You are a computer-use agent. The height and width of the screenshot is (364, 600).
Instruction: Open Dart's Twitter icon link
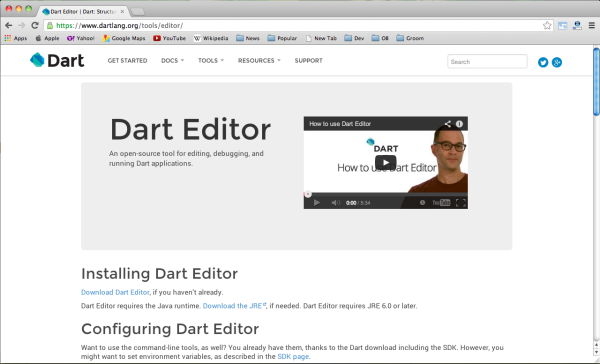coord(543,62)
